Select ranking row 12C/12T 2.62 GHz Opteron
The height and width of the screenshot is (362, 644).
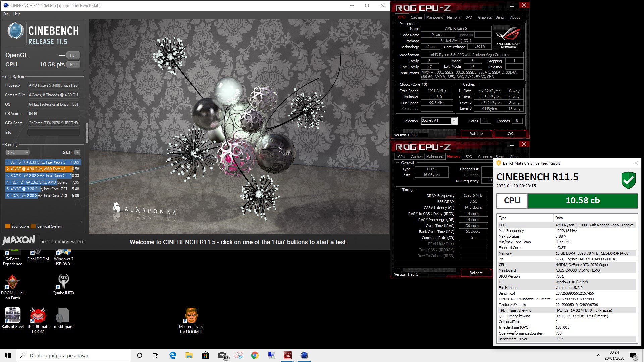(x=43, y=182)
